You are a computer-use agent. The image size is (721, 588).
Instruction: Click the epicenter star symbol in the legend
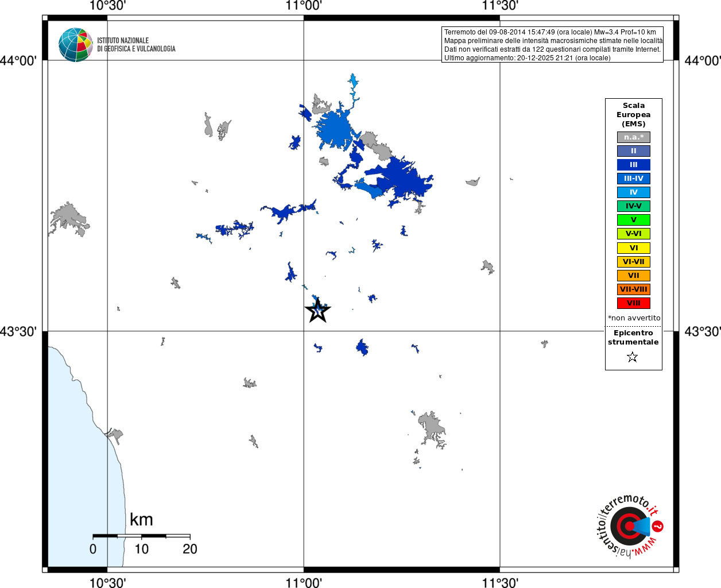633,357
